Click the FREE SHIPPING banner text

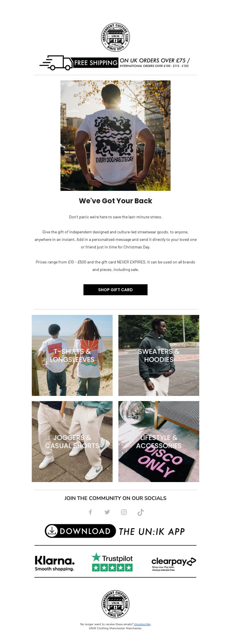96,63
